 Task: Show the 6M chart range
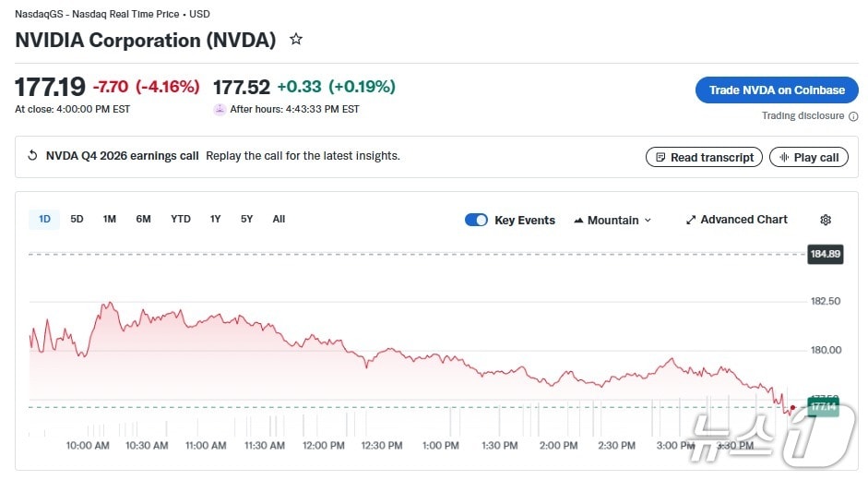[x=143, y=219]
